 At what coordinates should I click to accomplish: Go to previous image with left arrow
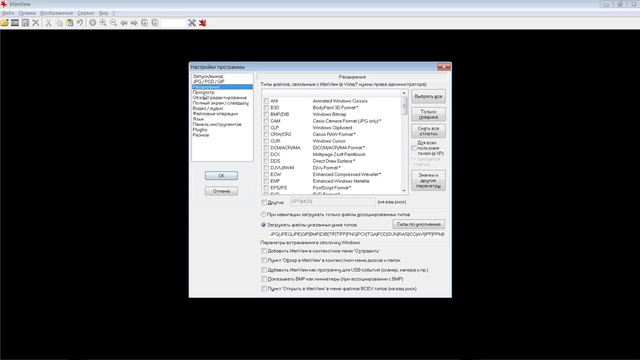pos(124,23)
